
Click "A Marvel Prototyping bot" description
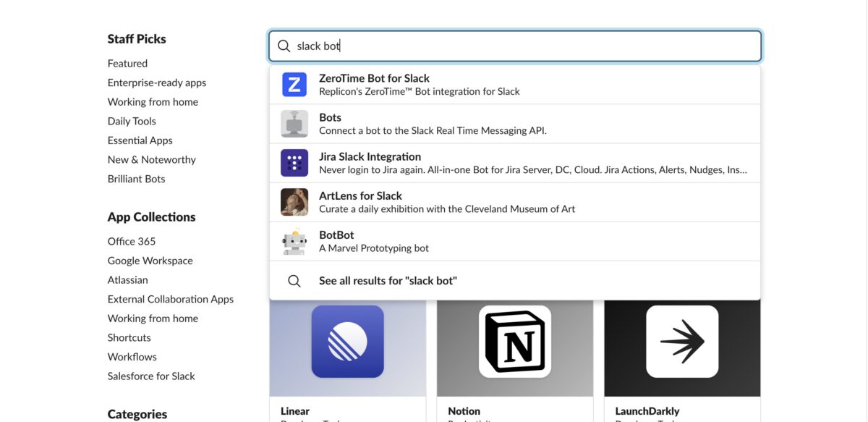click(x=374, y=248)
